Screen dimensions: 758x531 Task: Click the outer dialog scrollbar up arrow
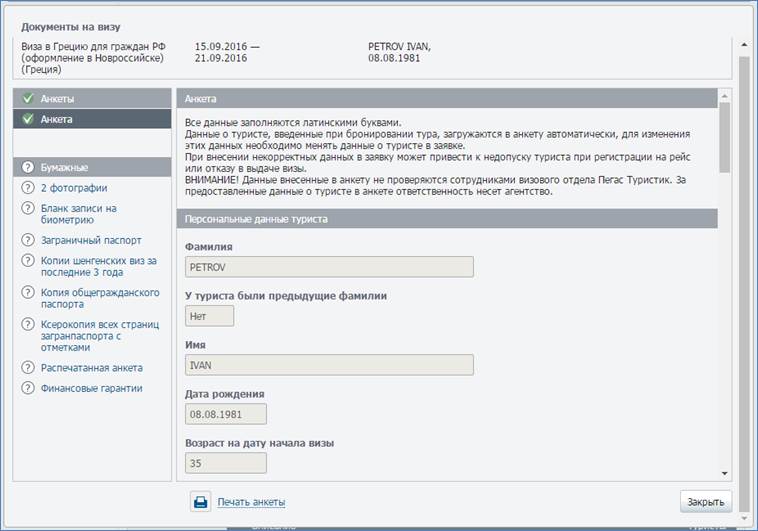pyautogui.click(x=744, y=44)
